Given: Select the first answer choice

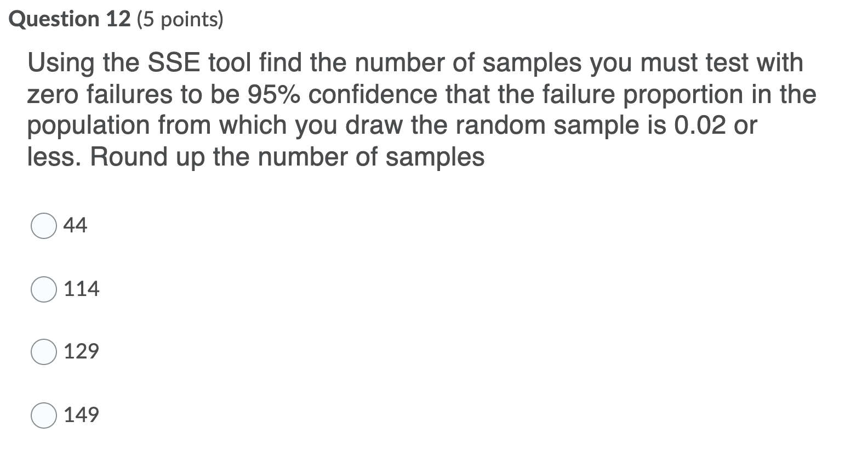Looking at the screenshot, I should click(x=44, y=225).
